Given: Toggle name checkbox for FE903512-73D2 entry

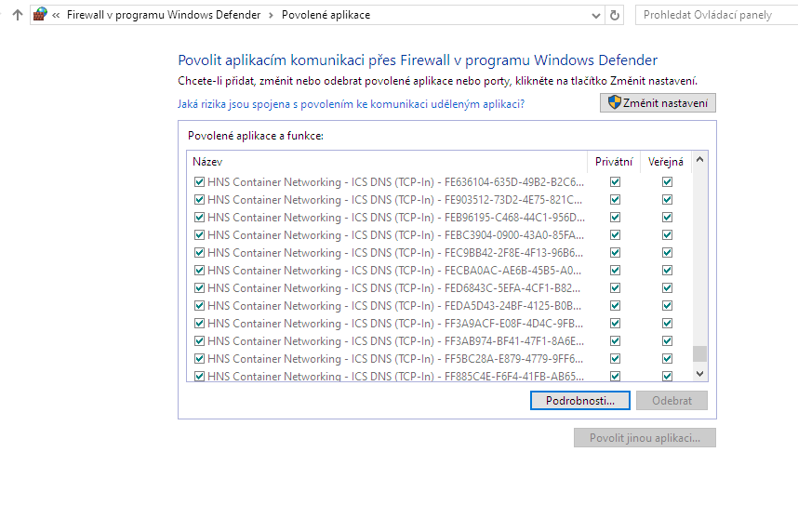Looking at the screenshot, I should point(199,200).
